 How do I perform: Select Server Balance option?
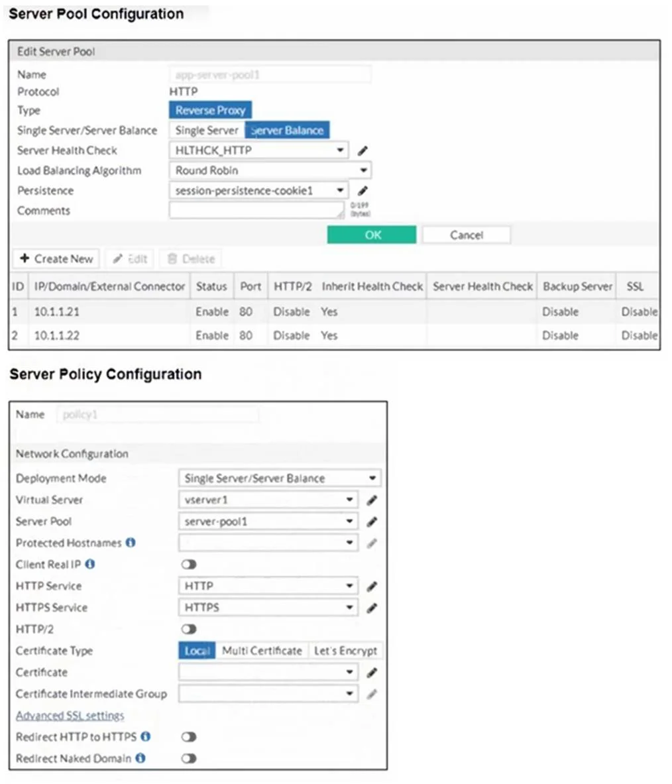point(287,131)
